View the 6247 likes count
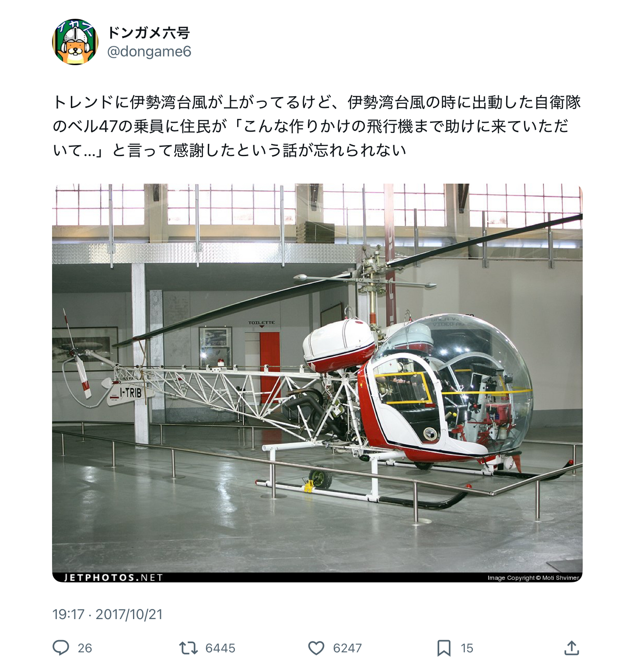The height and width of the screenshot is (672, 640). pyautogui.click(x=347, y=648)
